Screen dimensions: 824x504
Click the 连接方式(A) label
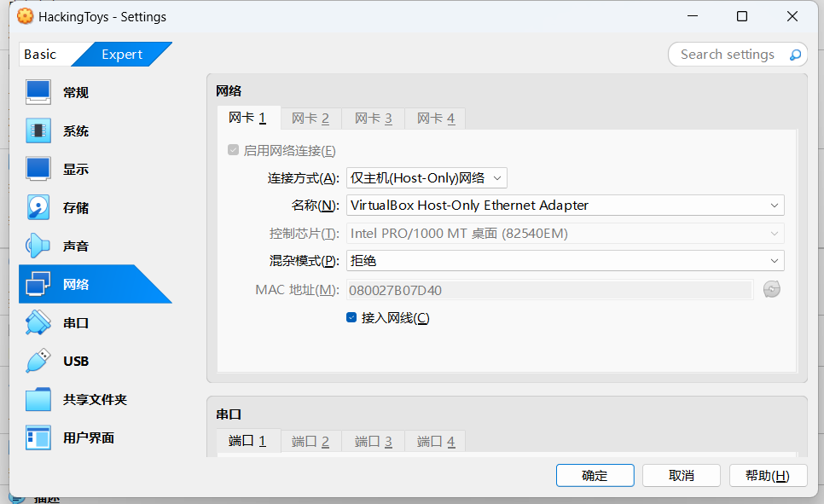[x=303, y=178]
